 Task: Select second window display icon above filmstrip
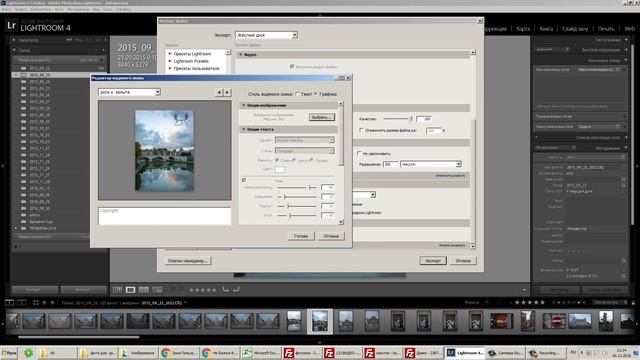point(22,302)
